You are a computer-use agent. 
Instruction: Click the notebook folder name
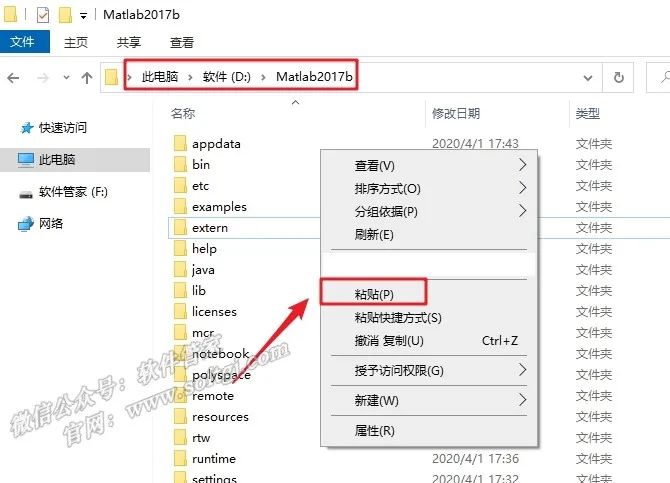point(220,353)
